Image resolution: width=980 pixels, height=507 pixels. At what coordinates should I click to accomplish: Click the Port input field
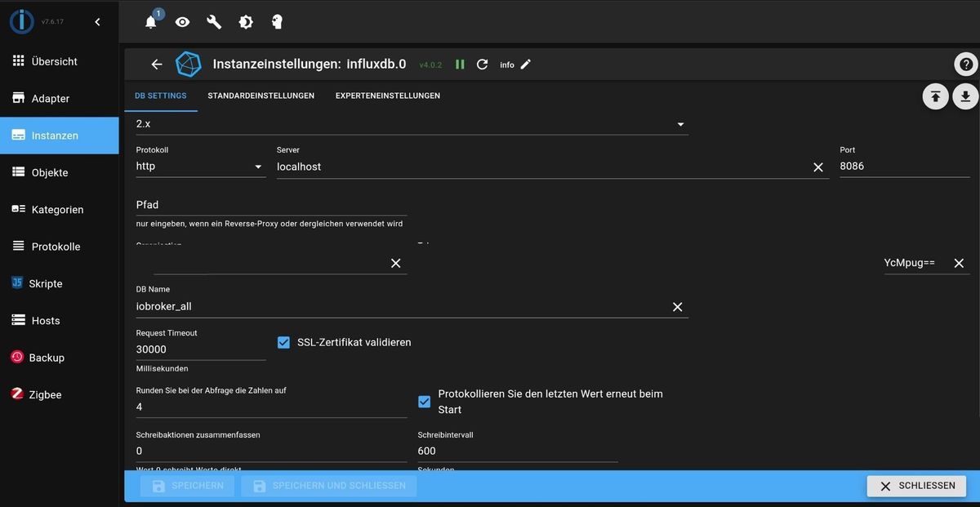905,167
